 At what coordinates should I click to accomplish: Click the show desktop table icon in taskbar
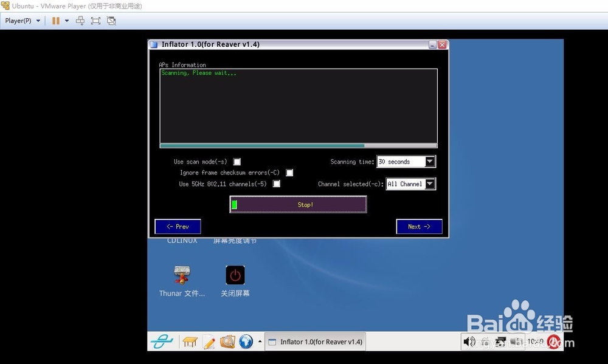[190, 342]
